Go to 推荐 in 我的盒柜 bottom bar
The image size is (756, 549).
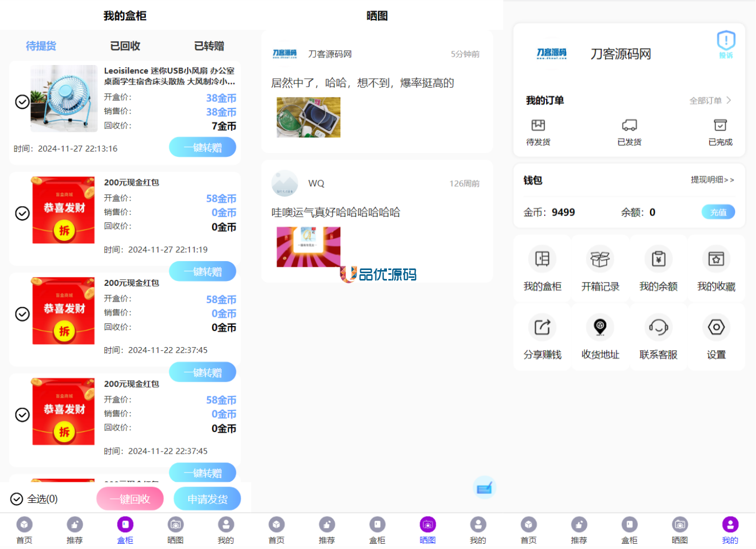tap(74, 530)
